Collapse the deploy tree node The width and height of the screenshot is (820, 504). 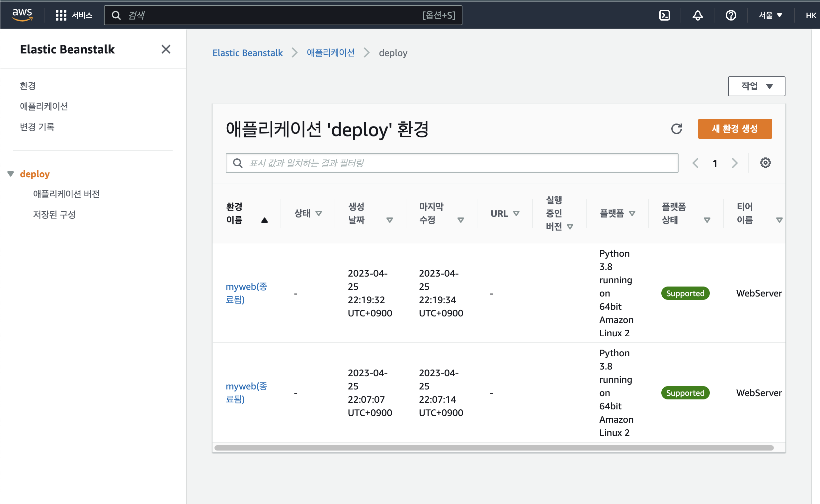click(x=11, y=174)
